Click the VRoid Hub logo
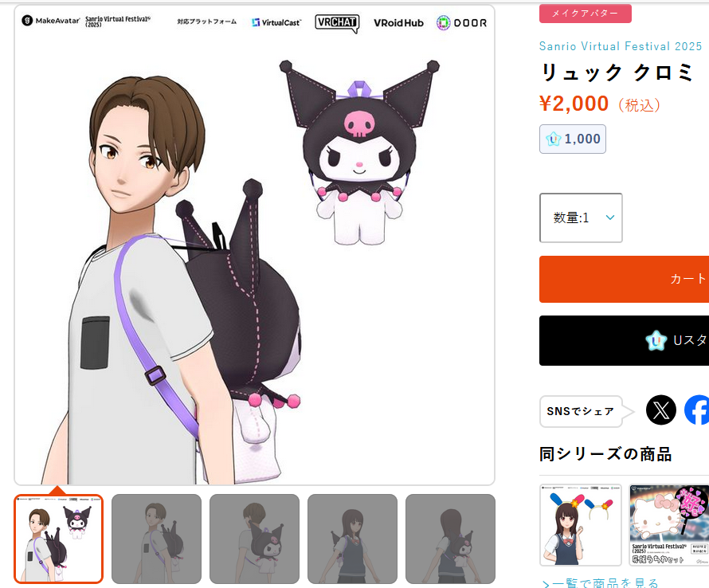 click(x=398, y=22)
